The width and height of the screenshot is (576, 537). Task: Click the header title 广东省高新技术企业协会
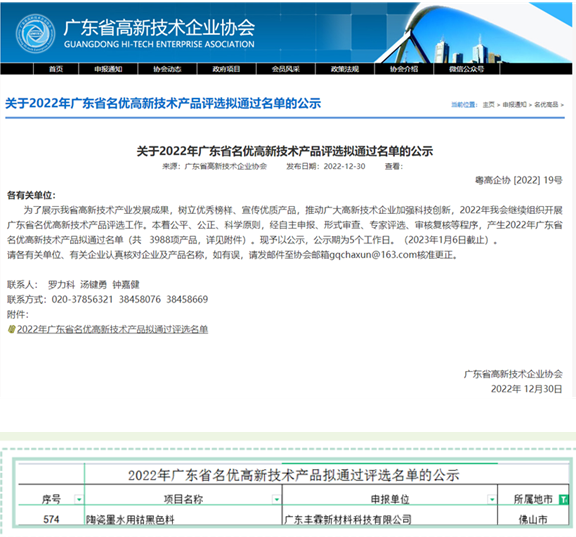tap(159, 28)
